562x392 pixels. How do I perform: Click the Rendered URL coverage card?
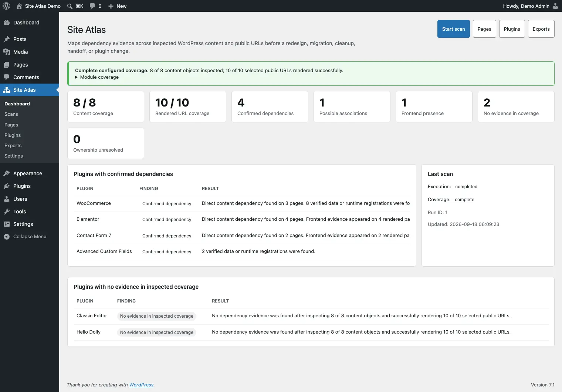click(188, 107)
